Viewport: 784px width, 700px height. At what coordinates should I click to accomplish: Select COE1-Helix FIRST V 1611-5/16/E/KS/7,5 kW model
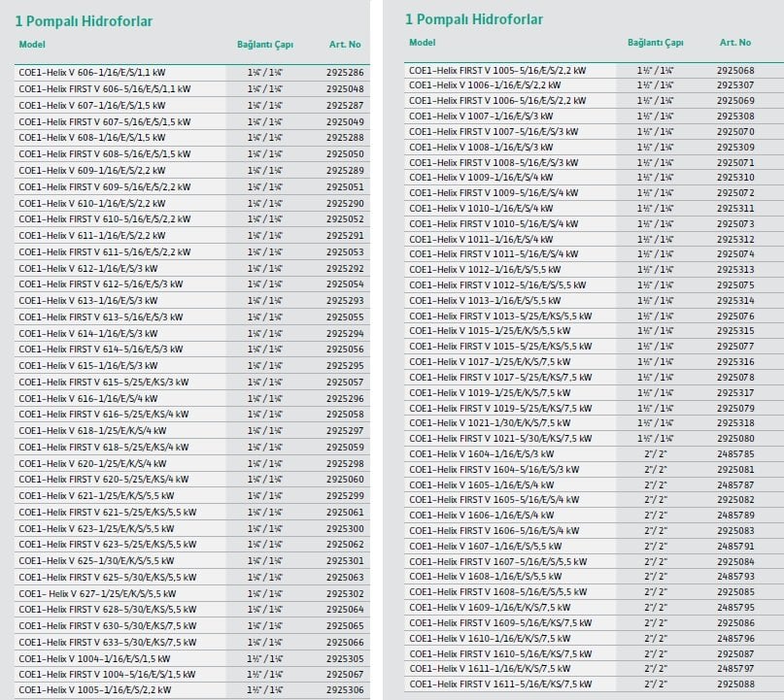499,684
